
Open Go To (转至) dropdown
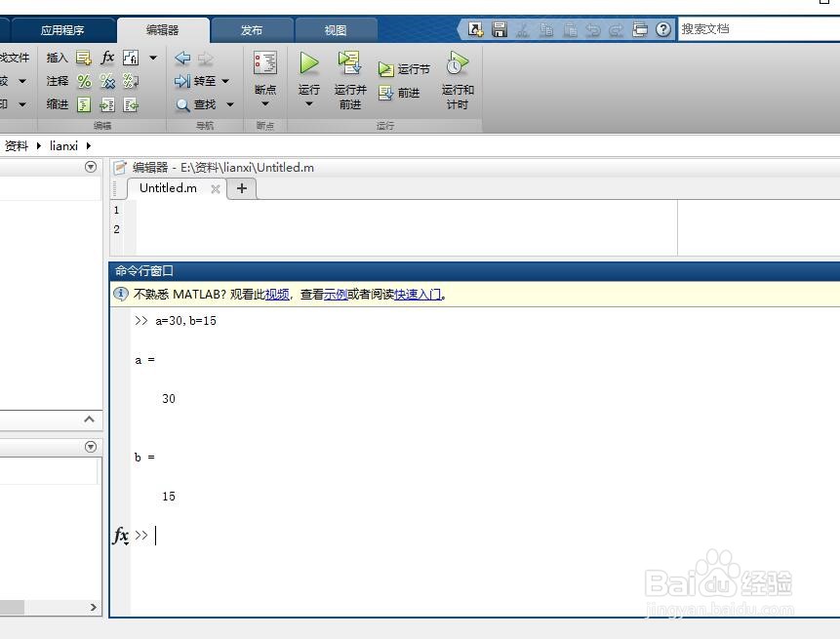click(225, 81)
